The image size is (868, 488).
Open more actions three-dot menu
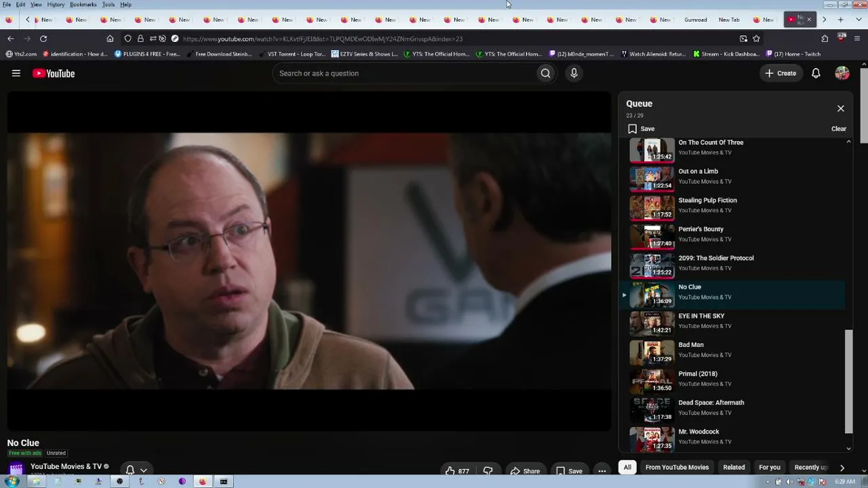601,471
